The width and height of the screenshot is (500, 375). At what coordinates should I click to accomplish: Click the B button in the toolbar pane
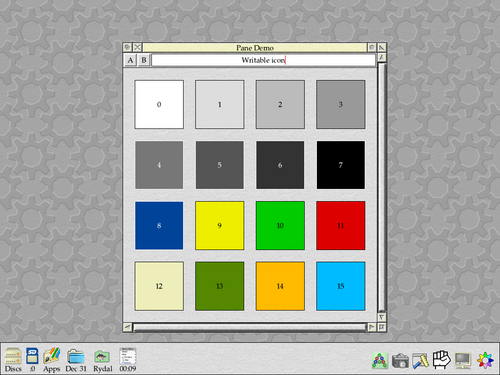coord(144,60)
